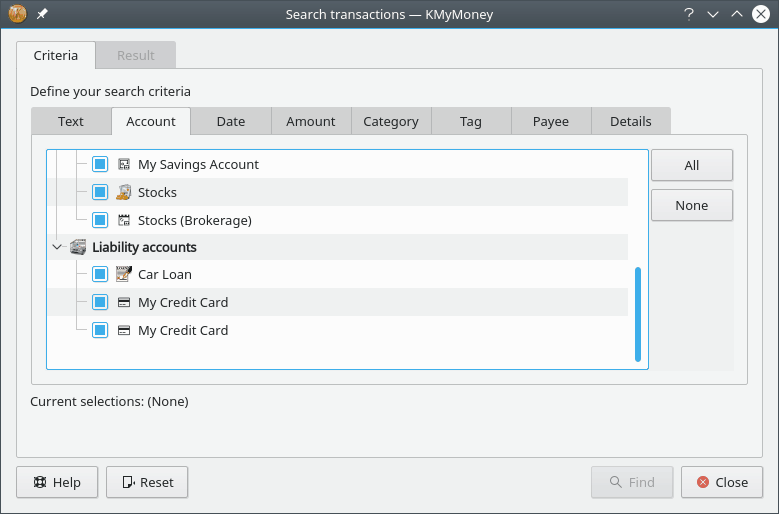Select the My Savings Account row text
This screenshot has height=514, width=779.
pos(198,164)
